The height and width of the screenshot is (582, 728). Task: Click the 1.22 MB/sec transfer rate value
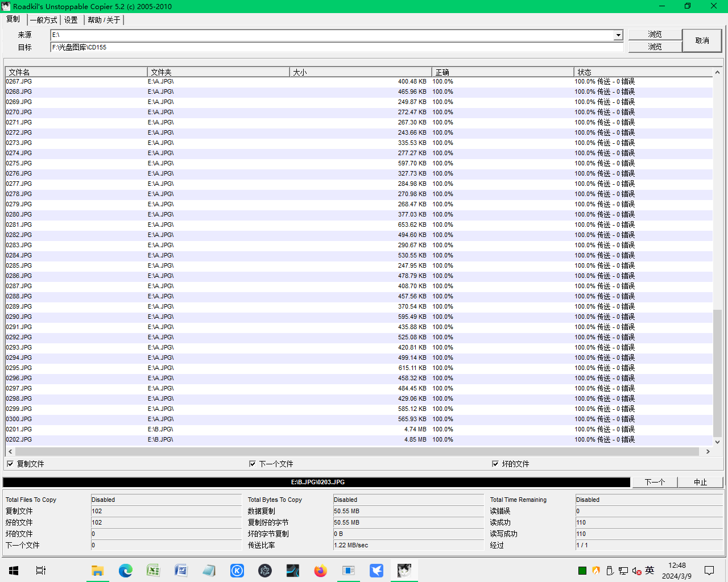point(351,545)
